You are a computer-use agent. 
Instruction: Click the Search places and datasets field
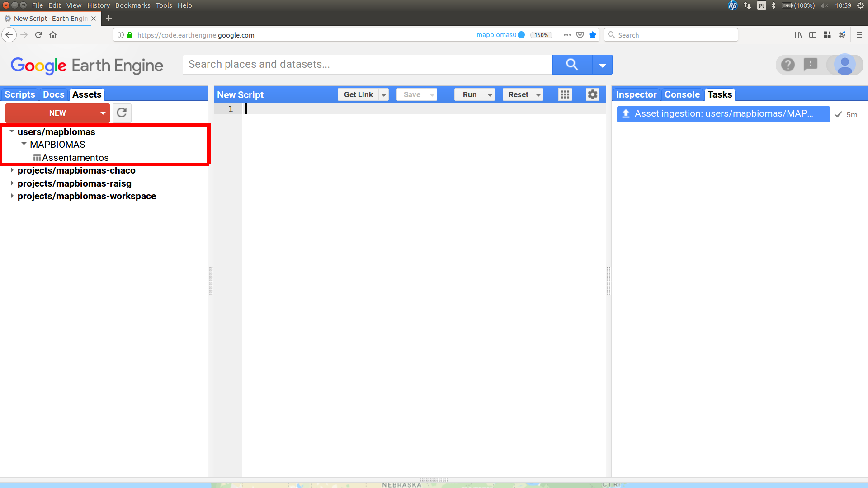pos(367,65)
